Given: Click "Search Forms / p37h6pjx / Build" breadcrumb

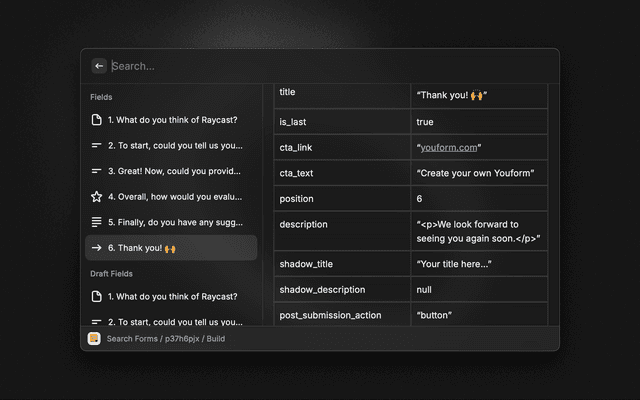Looking at the screenshot, I should pos(165,339).
